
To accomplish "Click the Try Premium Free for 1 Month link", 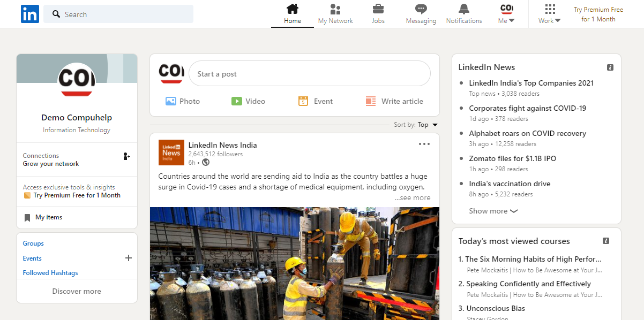I will pos(598,14).
